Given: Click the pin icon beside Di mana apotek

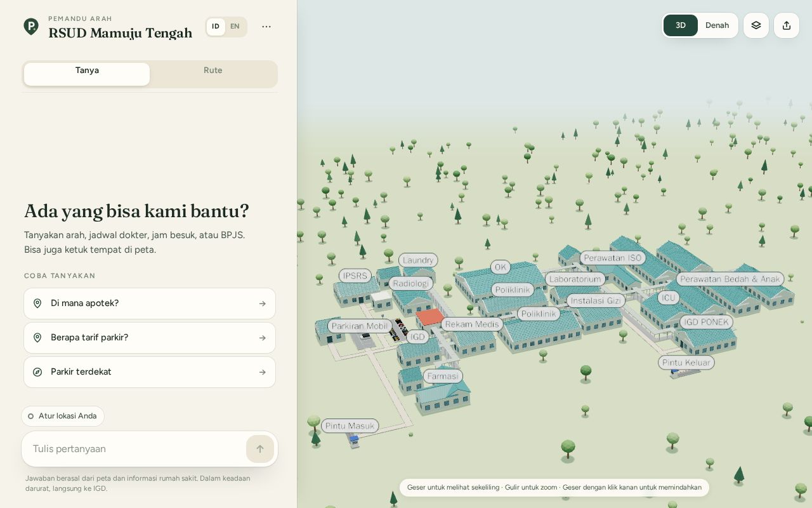Looking at the screenshot, I should pyautogui.click(x=37, y=304).
